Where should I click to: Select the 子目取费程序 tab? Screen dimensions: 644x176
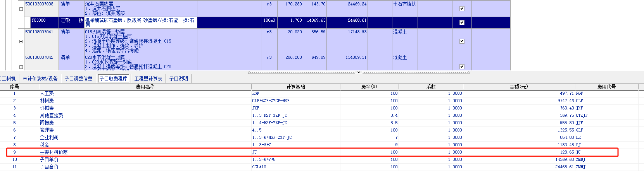pyautogui.click(x=114, y=79)
